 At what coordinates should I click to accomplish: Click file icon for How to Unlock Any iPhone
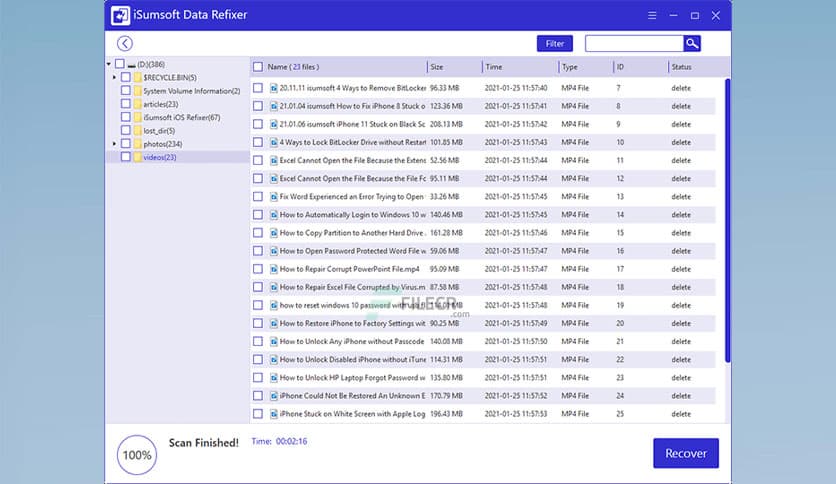pyautogui.click(x=274, y=342)
